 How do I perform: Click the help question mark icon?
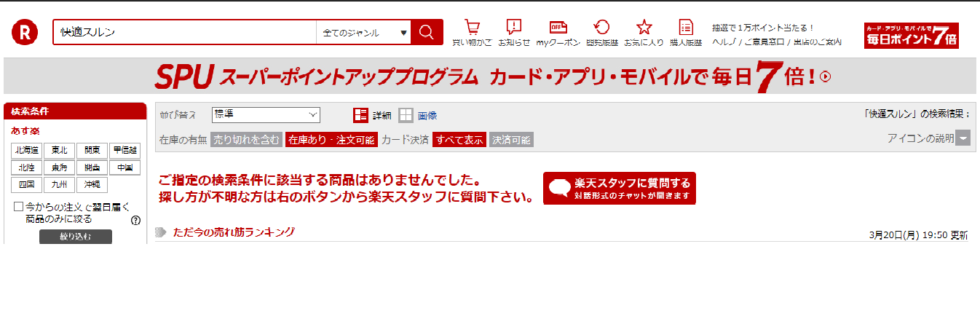click(x=135, y=220)
